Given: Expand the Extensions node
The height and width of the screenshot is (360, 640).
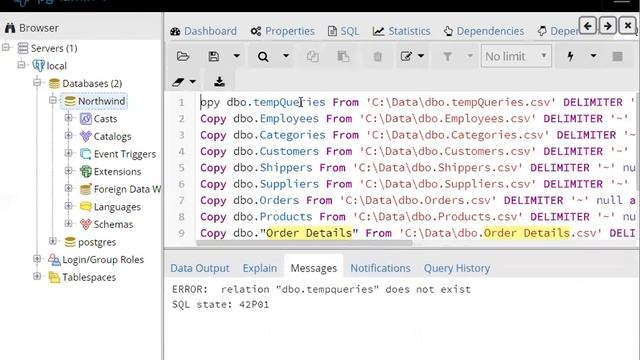Looking at the screenshot, I should [x=69, y=171].
